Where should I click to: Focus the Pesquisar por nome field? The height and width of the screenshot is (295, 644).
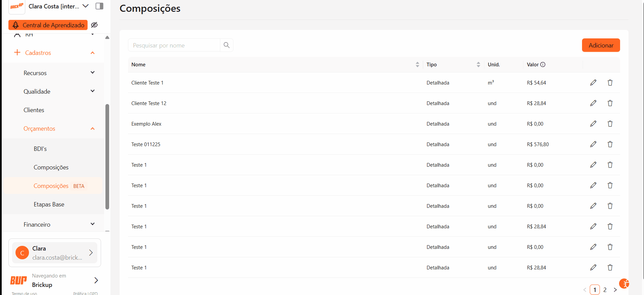point(174,45)
